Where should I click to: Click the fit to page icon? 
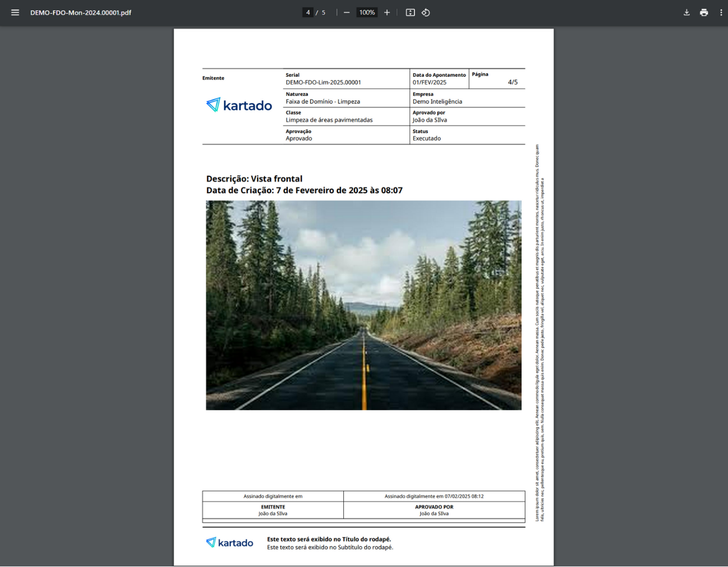click(x=410, y=12)
